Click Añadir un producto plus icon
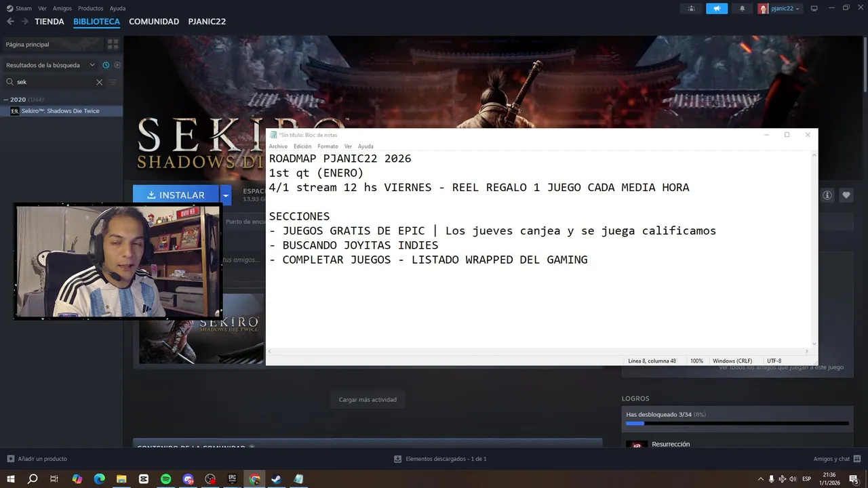This screenshot has height=488, width=868. 10,459
